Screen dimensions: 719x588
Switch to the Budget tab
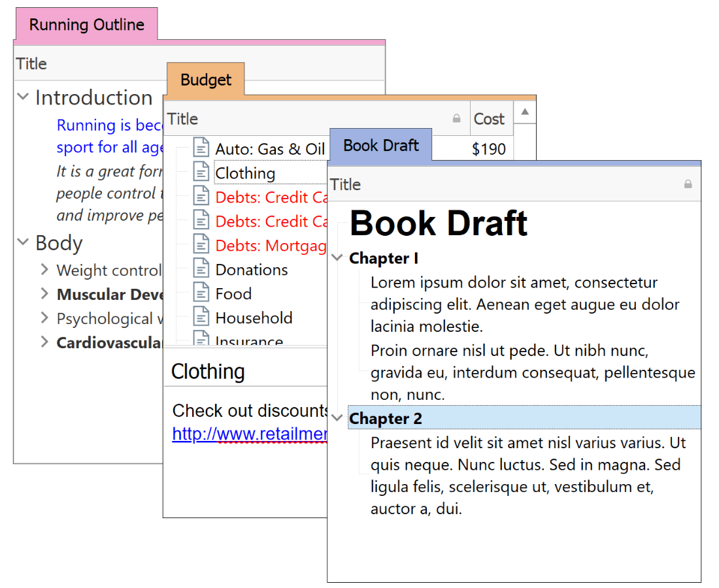tap(205, 79)
